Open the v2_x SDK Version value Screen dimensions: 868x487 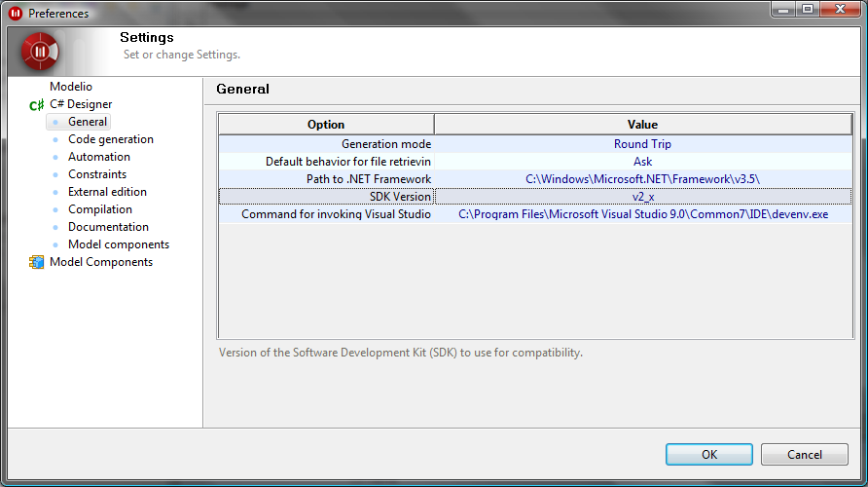tap(642, 197)
